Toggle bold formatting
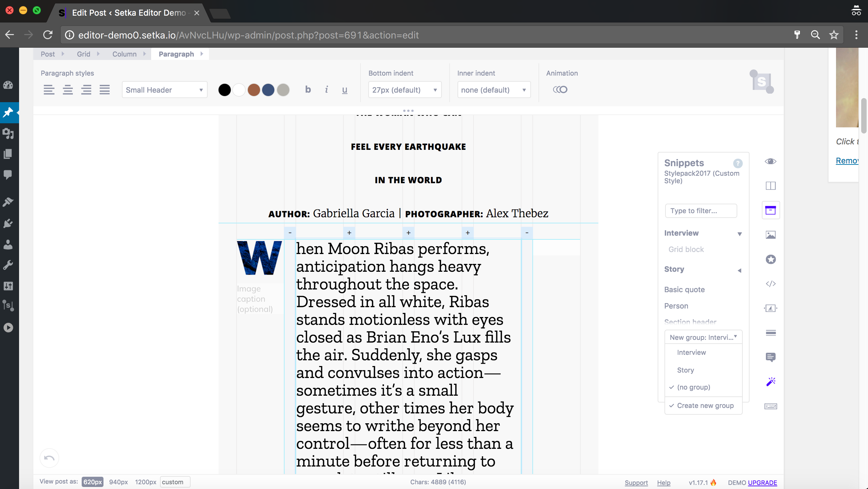Image resolution: width=868 pixels, height=489 pixels. click(x=308, y=90)
